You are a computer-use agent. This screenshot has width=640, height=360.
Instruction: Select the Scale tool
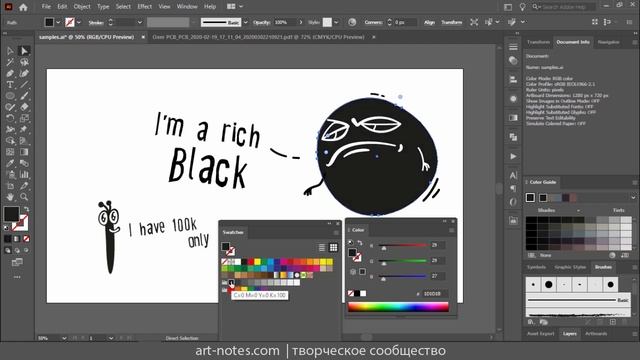pyautogui.click(x=24, y=118)
